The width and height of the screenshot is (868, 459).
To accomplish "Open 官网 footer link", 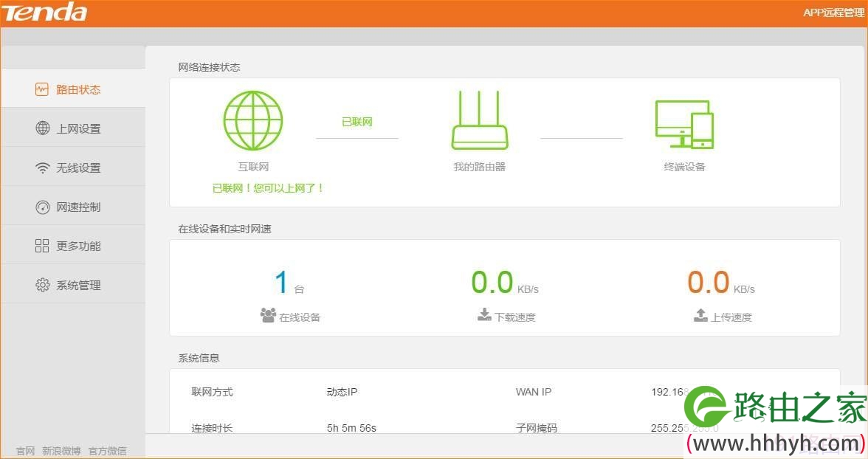I will click(x=25, y=451).
